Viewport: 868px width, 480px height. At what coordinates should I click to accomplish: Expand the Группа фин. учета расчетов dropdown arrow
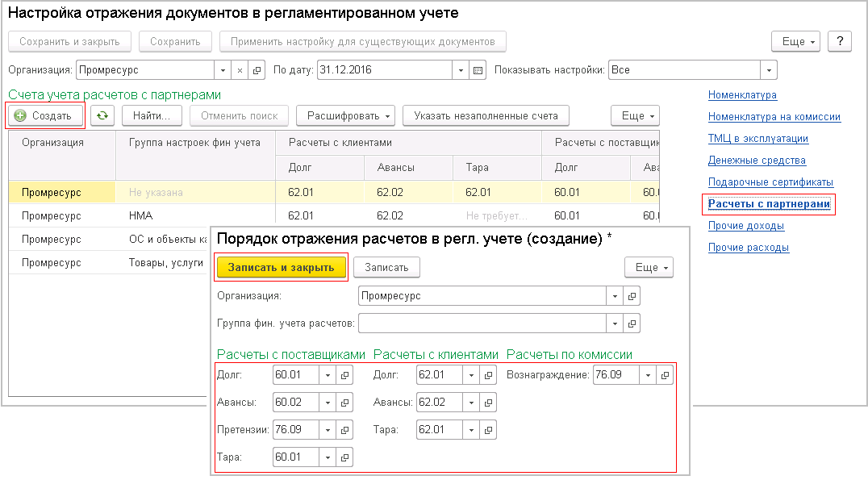point(615,323)
